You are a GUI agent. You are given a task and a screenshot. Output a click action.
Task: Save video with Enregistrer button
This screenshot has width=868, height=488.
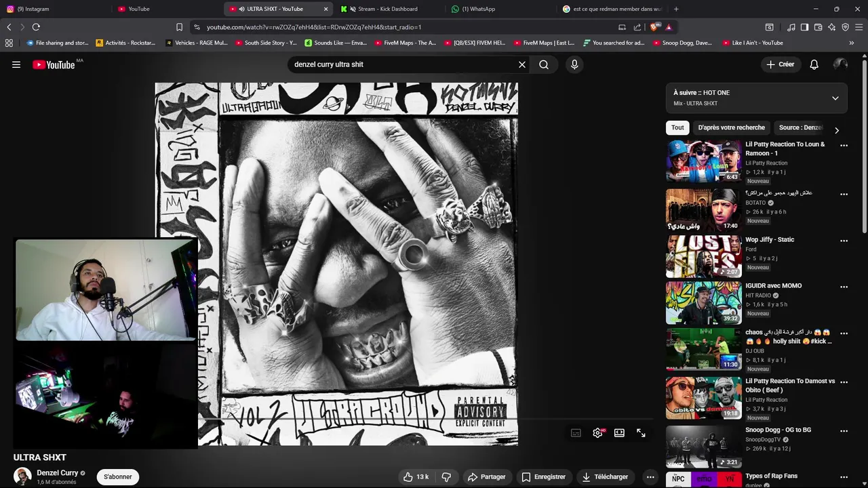pos(543,476)
